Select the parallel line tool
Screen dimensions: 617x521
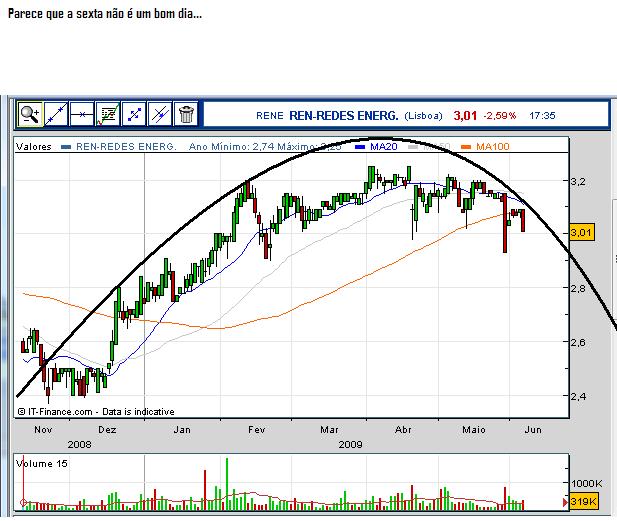click(160, 114)
